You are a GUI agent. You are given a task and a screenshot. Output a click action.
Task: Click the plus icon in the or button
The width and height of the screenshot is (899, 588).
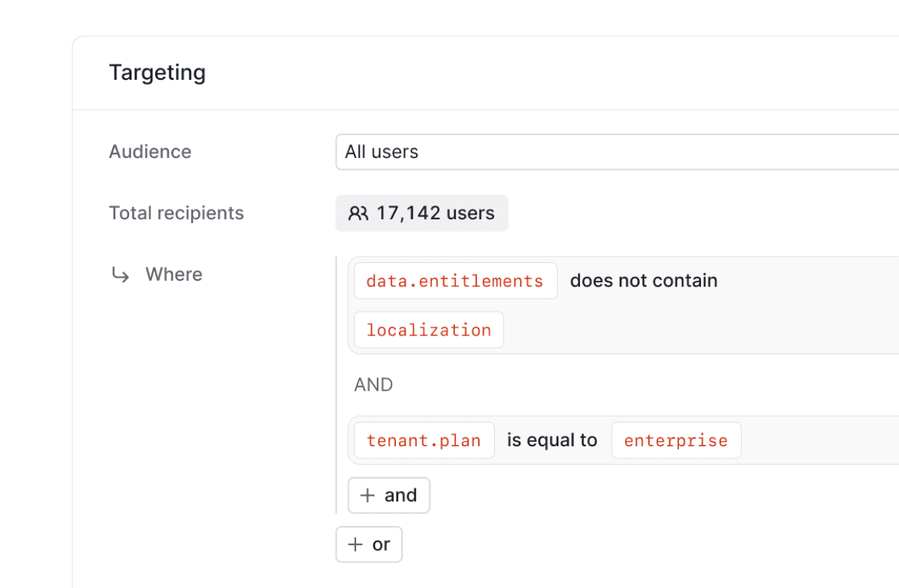(x=354, y=544)
